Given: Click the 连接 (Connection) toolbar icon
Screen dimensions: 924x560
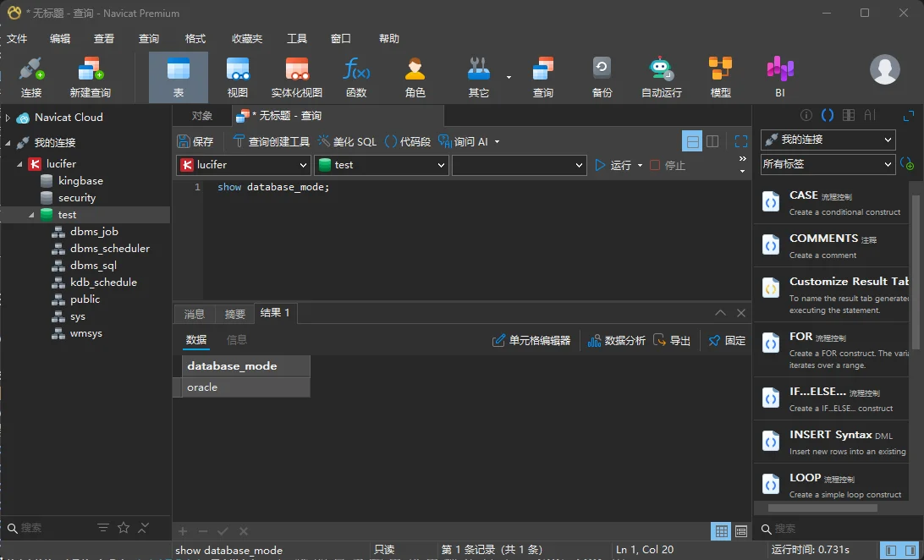Looking at the screenshot, I should (x=31, y=77).
